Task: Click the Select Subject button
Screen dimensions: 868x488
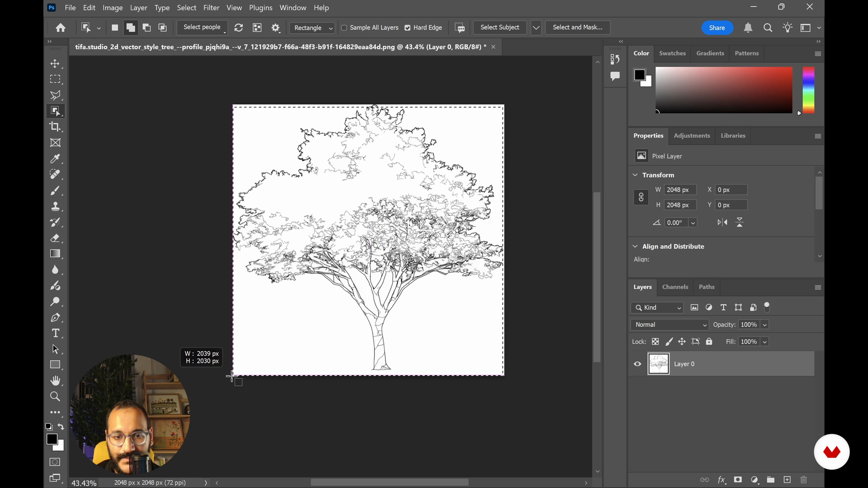Action: [500, 27]
